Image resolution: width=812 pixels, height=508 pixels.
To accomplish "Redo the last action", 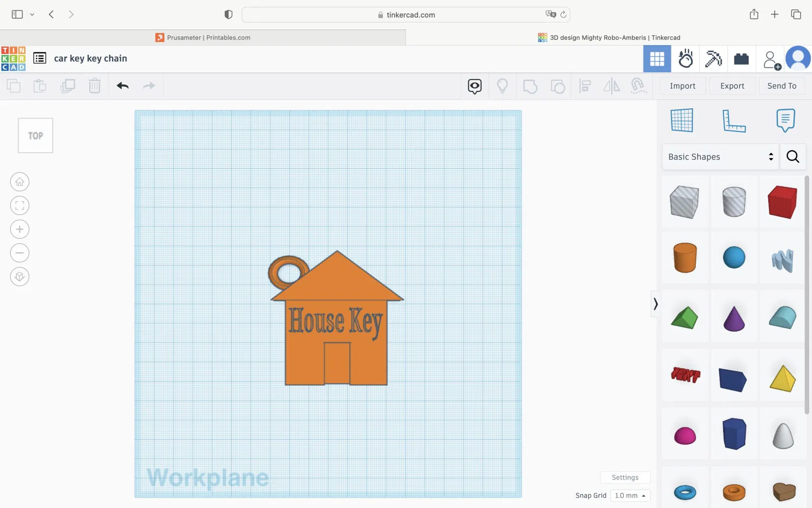I will (149, 86).
